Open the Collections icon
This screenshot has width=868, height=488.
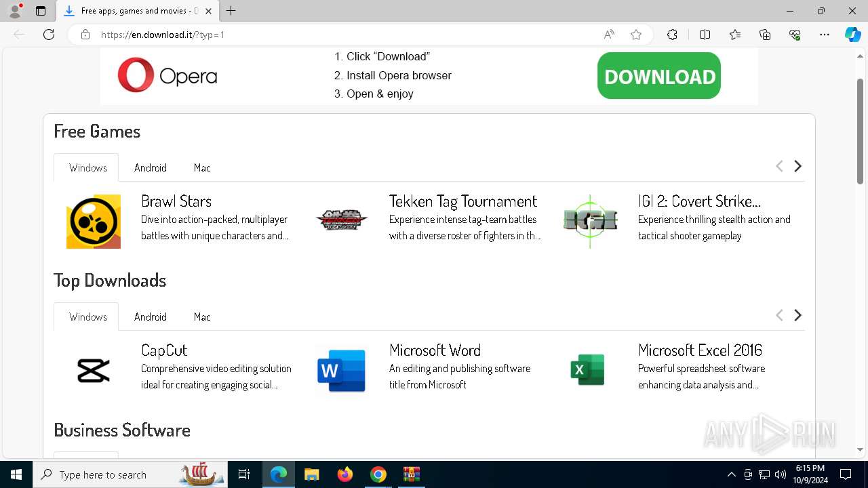click(765, 35)
